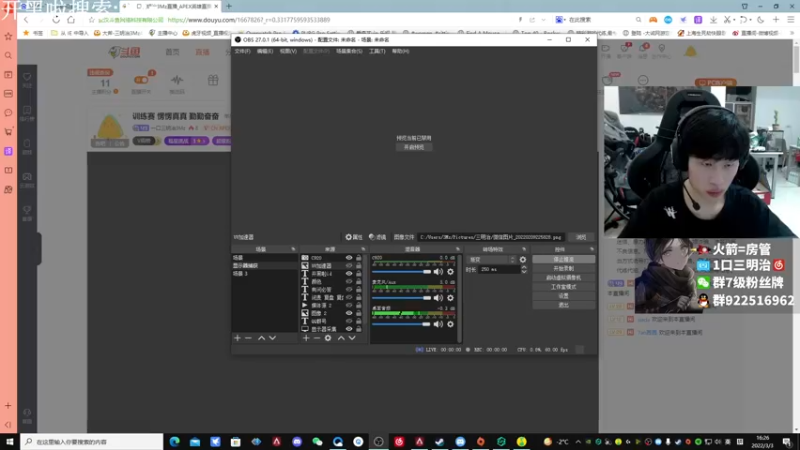Open the C920 mixer channel settings gear
Screen dimensions: 800x450
[x=451, y=272]
